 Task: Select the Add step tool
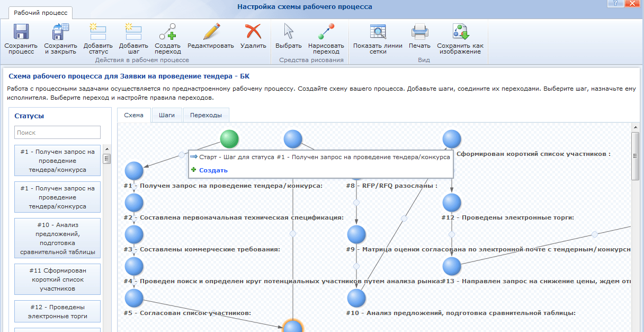pos(133,33)
